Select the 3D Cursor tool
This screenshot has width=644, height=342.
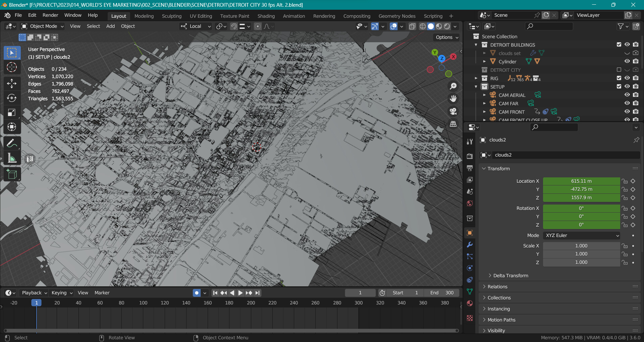click(12, 67)
